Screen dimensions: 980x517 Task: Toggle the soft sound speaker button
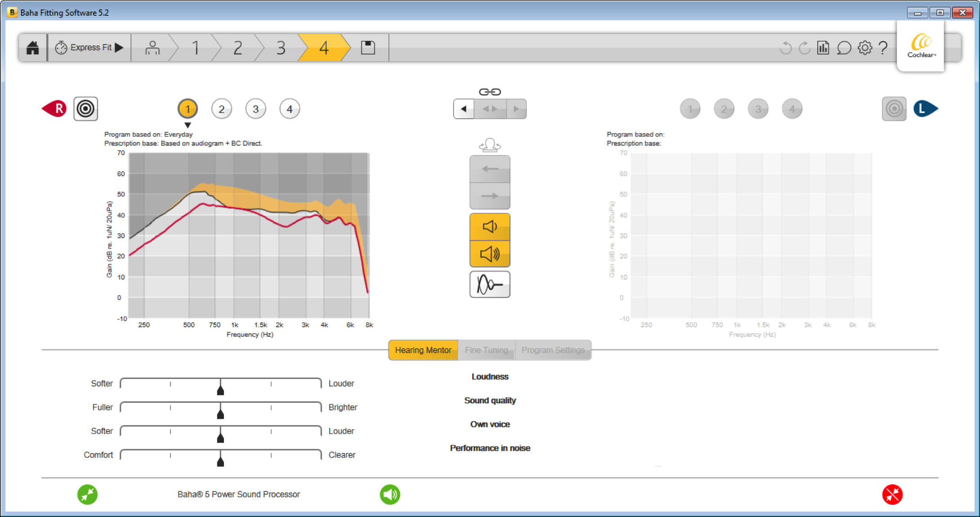click(490, 227)
